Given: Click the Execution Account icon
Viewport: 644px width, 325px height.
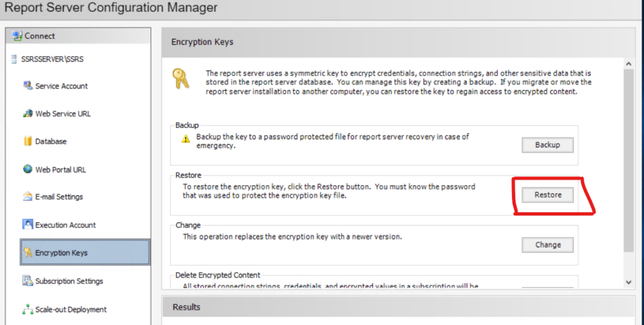Looking at the screenshot, I should coord(28,225).
